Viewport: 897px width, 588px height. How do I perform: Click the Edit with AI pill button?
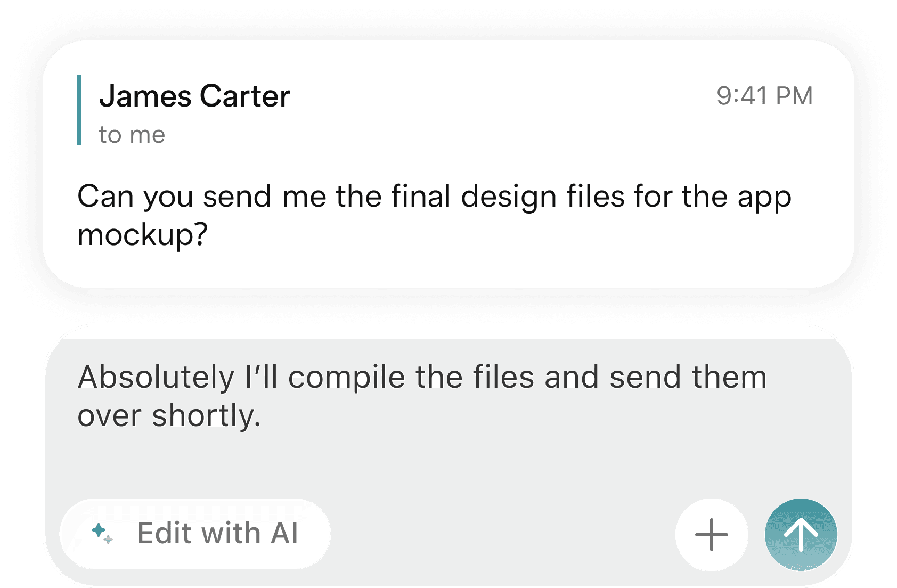click(x=195, y=533)
